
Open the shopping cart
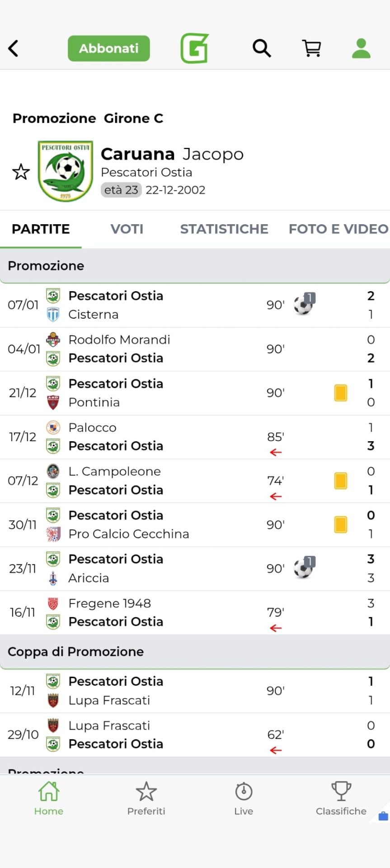pos(311,48)
